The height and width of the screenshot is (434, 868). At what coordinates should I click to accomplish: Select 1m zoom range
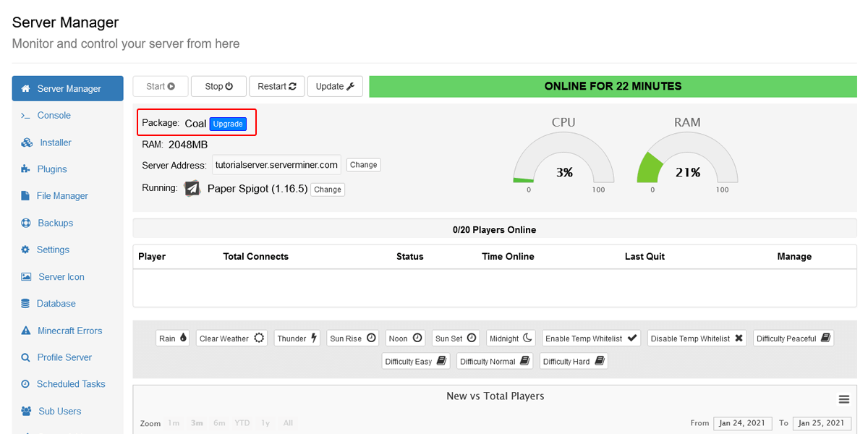(174, 423)
